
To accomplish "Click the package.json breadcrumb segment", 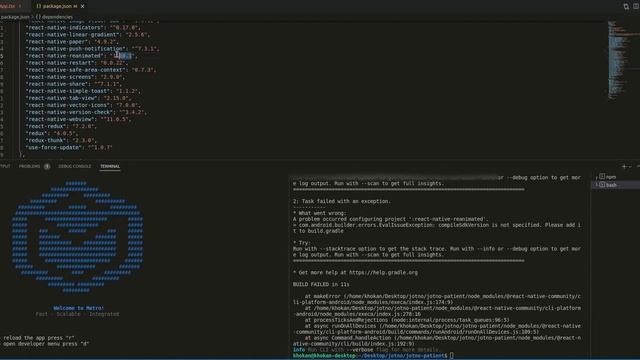I will [15, 17].
